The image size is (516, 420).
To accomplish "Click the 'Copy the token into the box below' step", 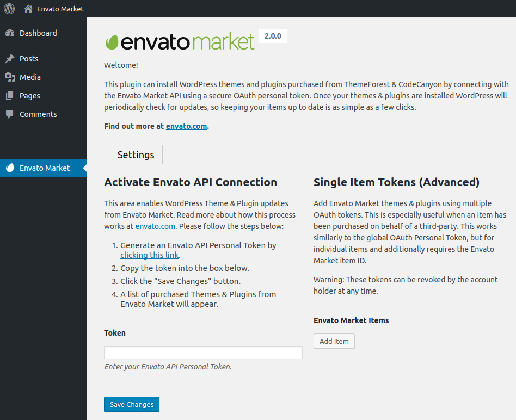I will (x=185, y=268).
